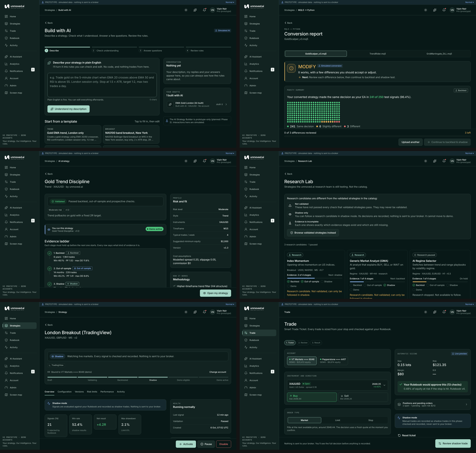
Task: Click Positions and pending orders layers icon
Action: click(399, 404)
